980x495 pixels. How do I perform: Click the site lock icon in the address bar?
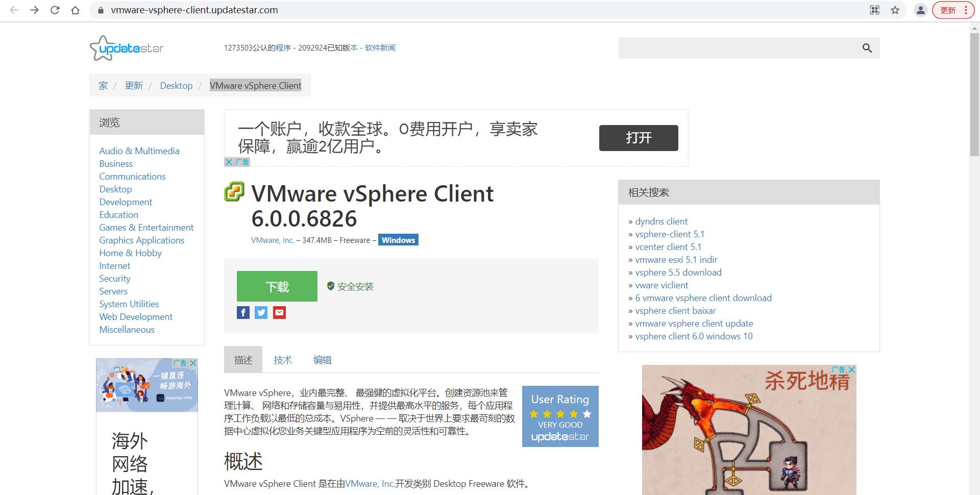tap(101, 10)
